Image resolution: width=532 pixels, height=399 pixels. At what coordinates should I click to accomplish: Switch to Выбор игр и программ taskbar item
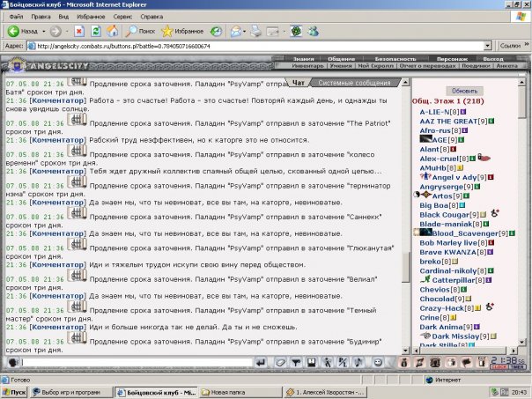(70, 392)
